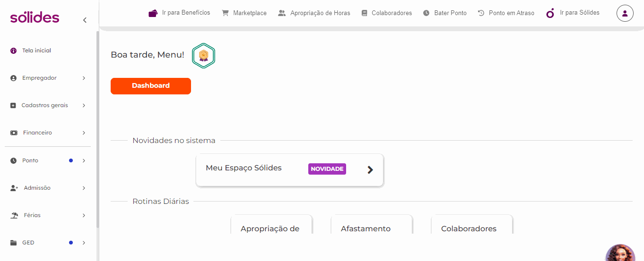Click the Ponto em Atraso history icon

pyautogui.click(x=481, y=13)
